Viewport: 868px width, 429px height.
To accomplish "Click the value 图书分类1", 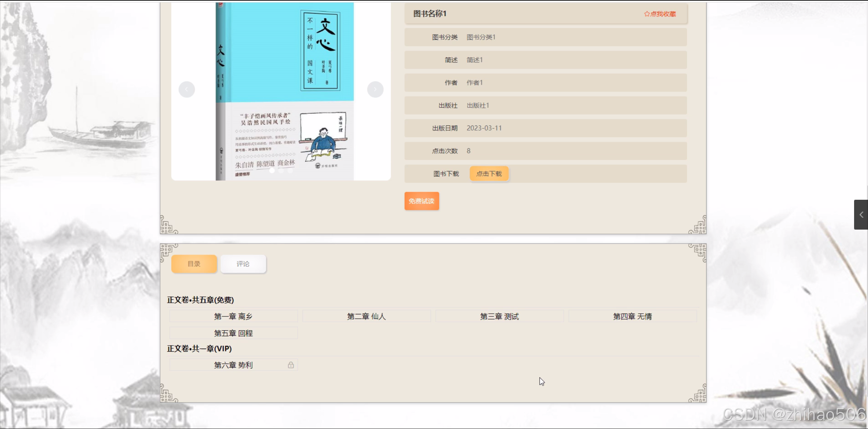I will [x=481, y=37].
